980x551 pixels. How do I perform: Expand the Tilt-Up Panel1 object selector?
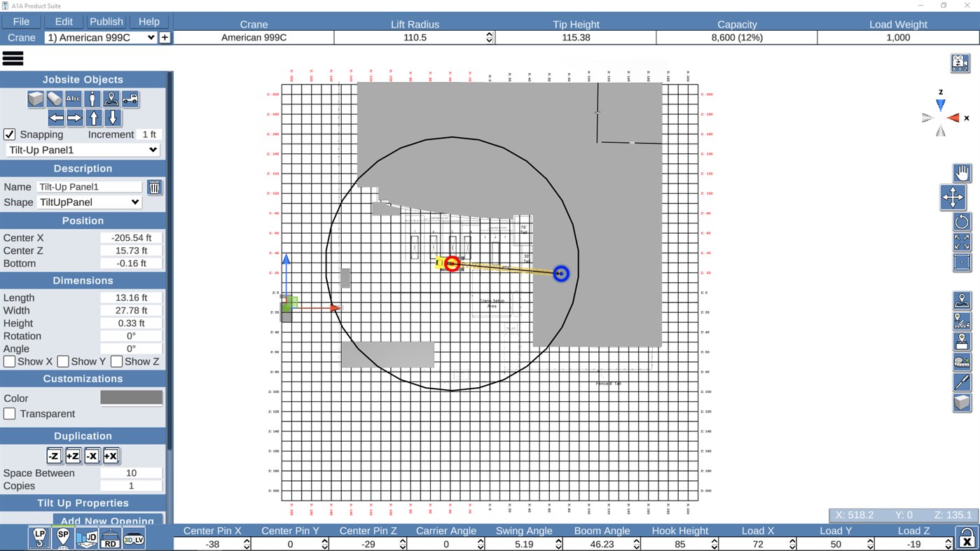tap(82, 150)
